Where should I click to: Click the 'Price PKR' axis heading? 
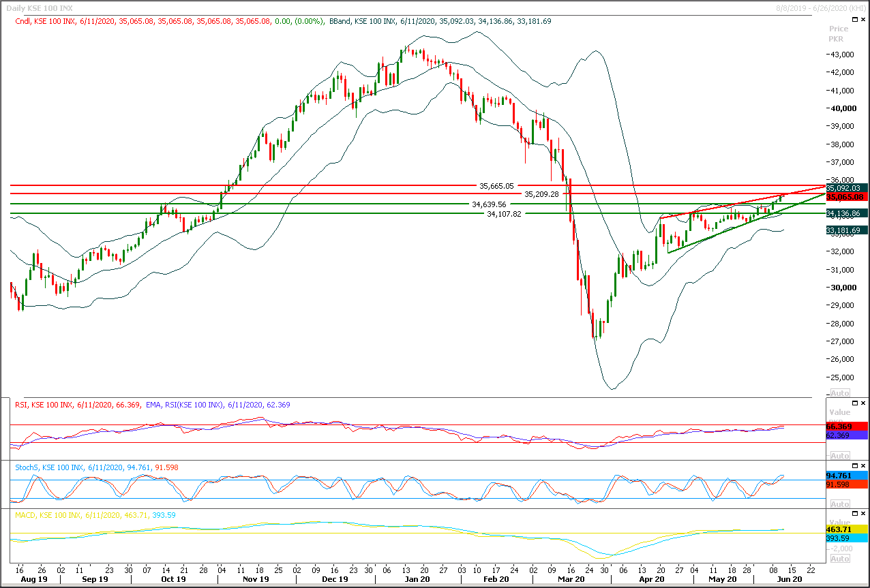[839, 34]
